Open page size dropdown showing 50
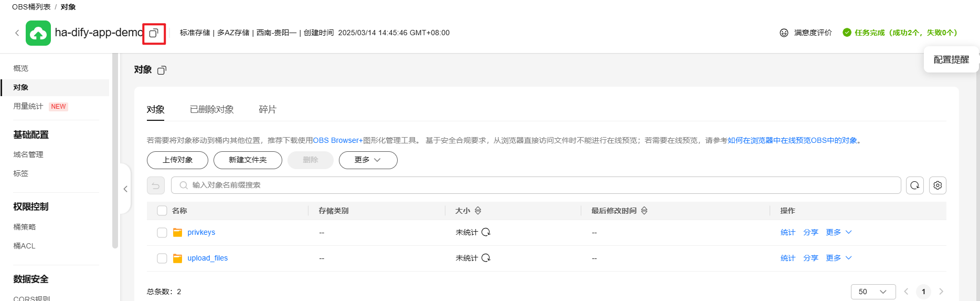 click(873, 292)
